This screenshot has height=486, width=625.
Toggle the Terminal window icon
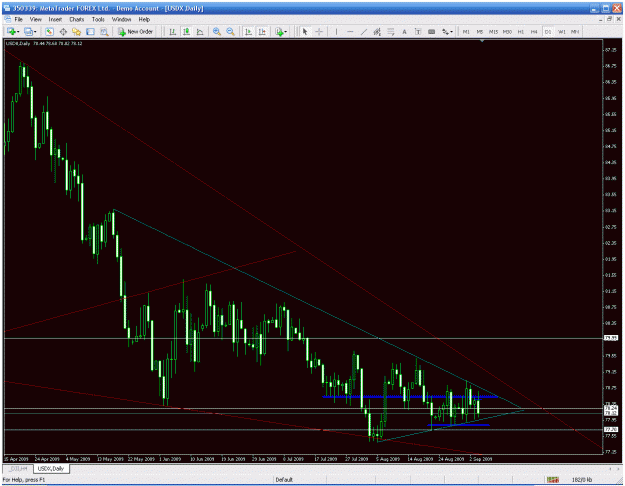[x=90, y=32]
